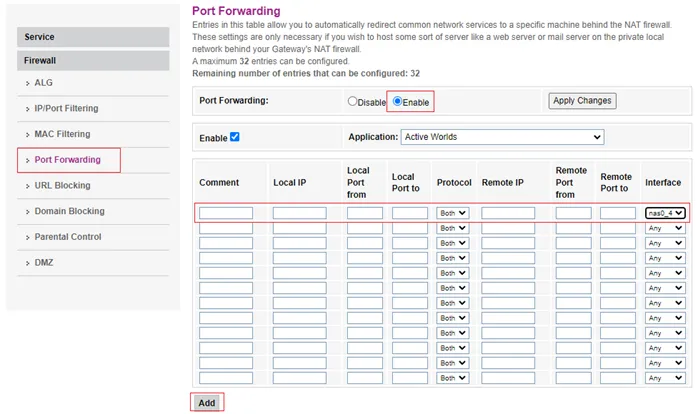Select Port Forwarding in sidebar
698x414 pixels.
(67, 160)
